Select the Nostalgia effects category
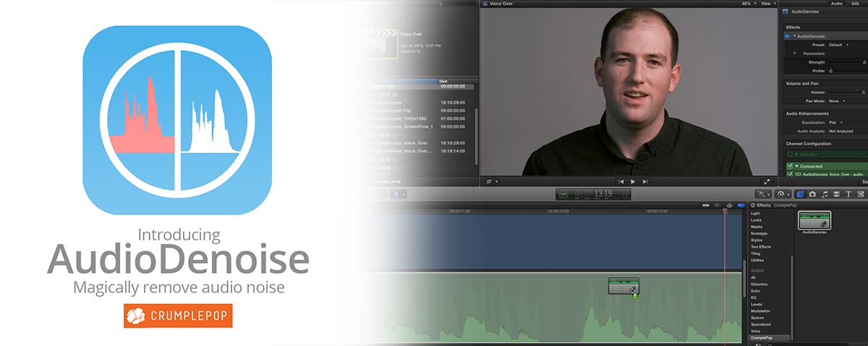 pos(759,234)
